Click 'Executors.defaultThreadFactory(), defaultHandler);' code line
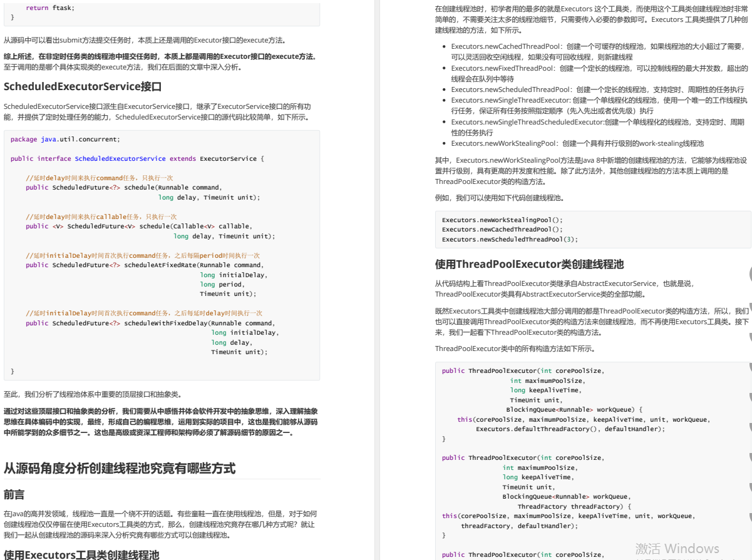 570,429
